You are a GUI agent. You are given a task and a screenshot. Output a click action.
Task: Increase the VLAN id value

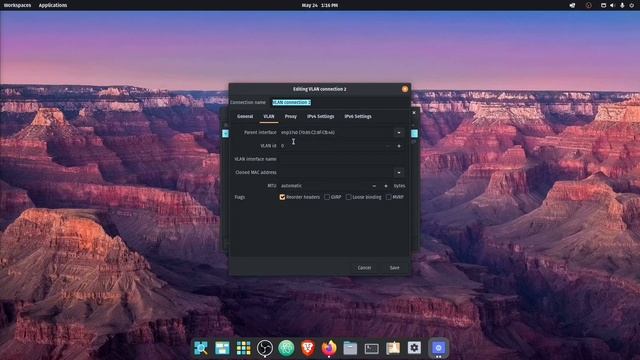point(399,146)
